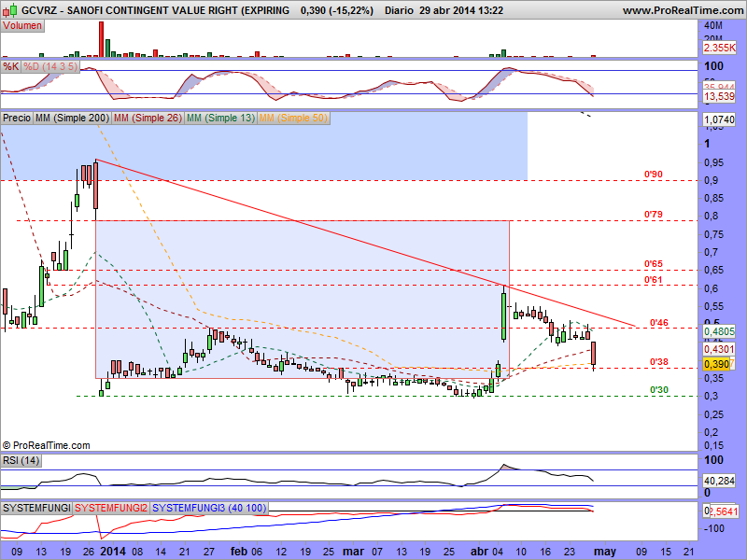
Task: Click the %D (14 3 5) label
Action: click(x=50, y=66)
